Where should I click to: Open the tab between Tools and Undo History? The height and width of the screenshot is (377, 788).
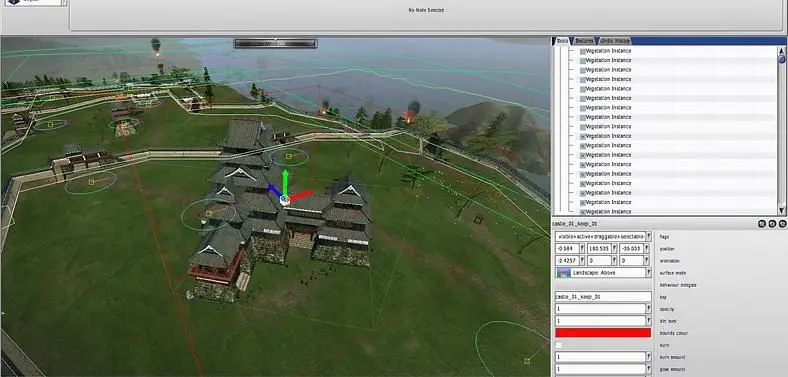click(584, 41)
